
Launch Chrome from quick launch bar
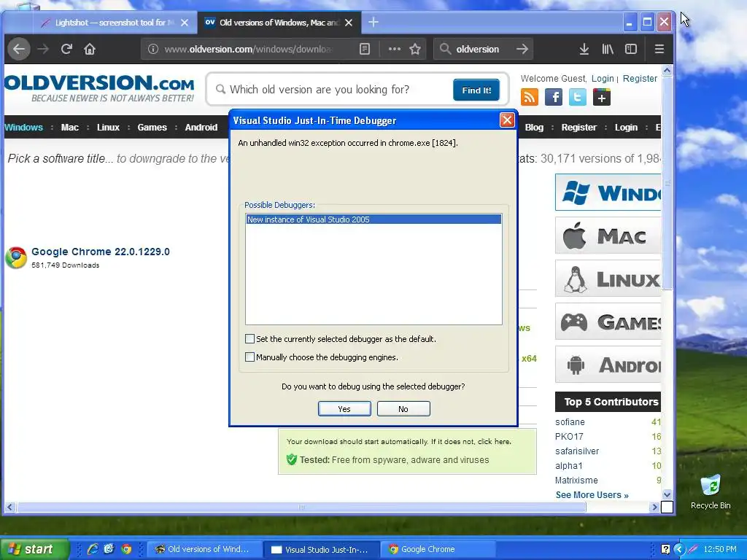(126, 549)
